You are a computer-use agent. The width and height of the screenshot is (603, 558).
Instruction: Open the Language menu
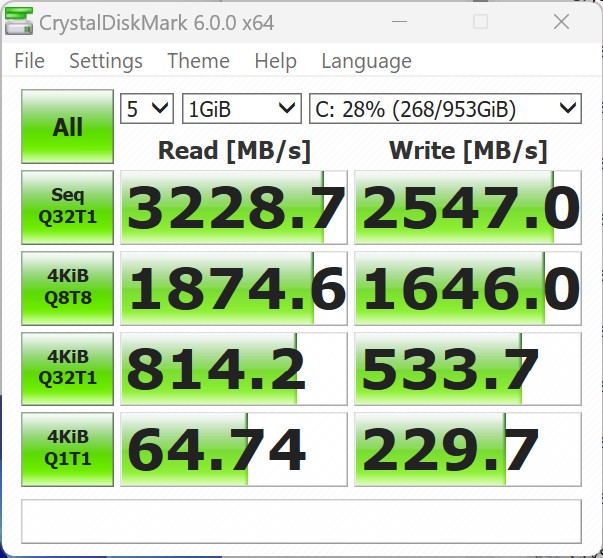(366, 61)
